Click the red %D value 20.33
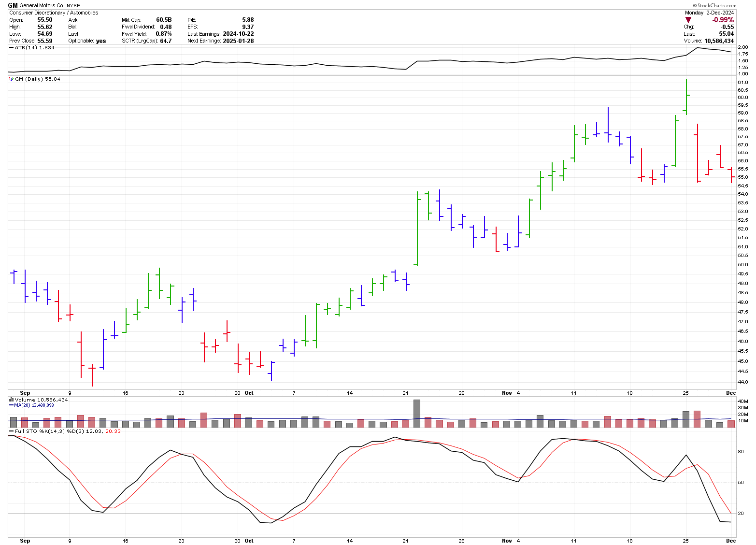Viewport: 756px width, 545px height. pos(113,431)
